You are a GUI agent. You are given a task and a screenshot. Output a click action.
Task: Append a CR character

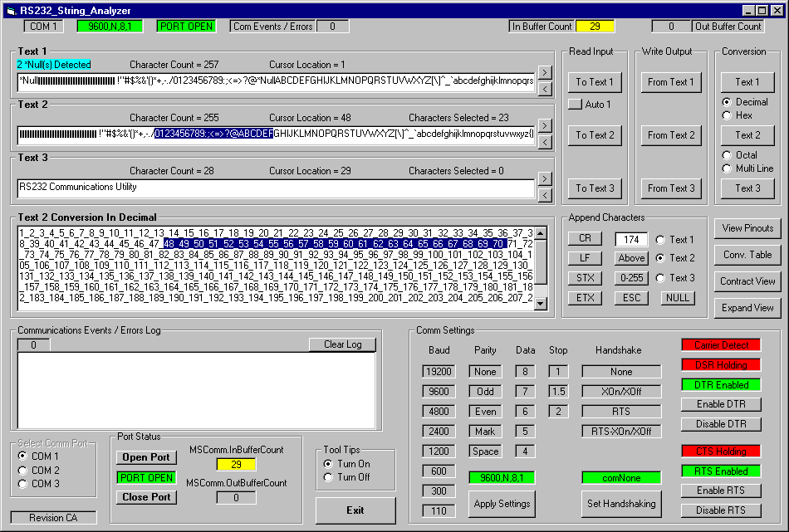(x=585, y=239)
